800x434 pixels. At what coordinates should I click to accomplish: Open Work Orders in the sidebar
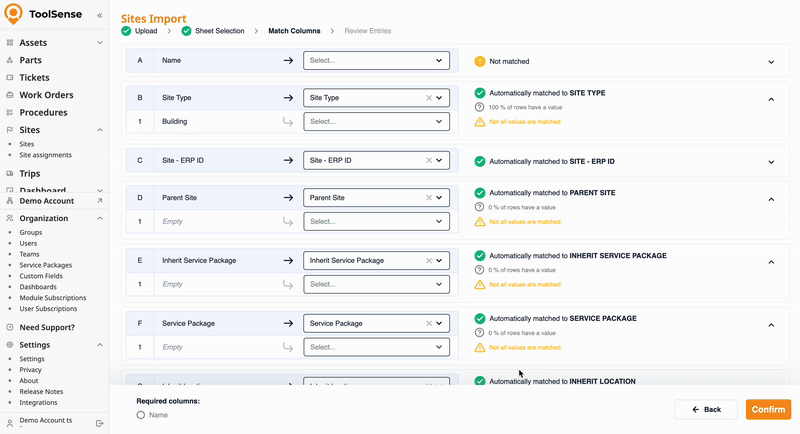tap(46, 95)
